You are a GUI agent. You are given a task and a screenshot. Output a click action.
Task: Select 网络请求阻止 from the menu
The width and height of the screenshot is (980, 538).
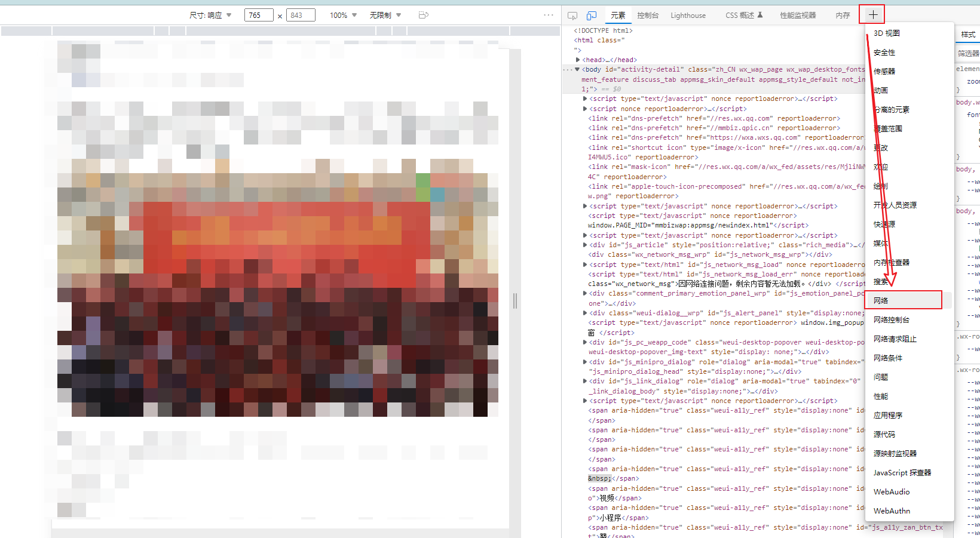909,339
